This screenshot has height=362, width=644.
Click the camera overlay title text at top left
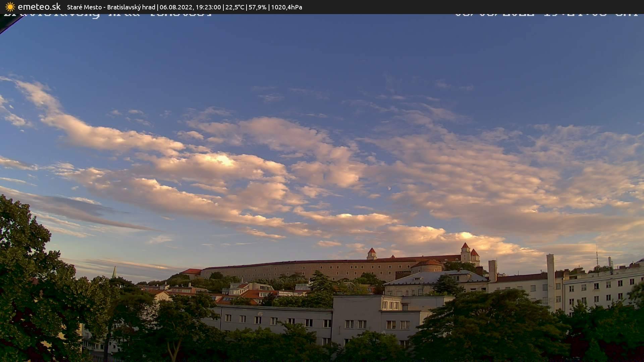point(107,15)
